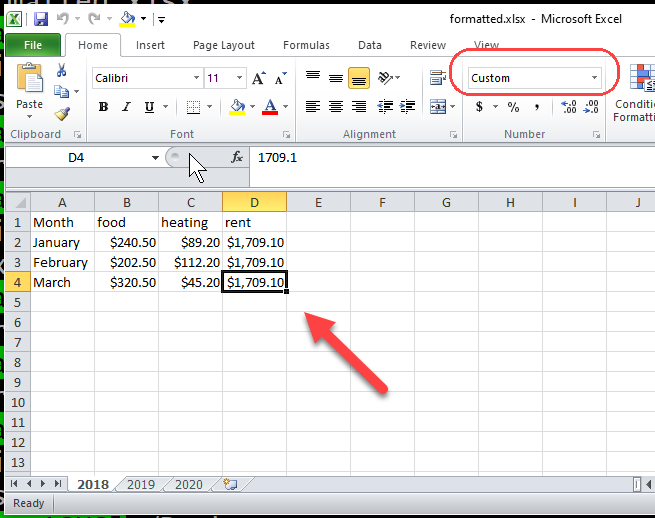The width and height of the screenshot is (655, 518).
Task: Select the Format Painter brush
Action: [x=62, y=114]
